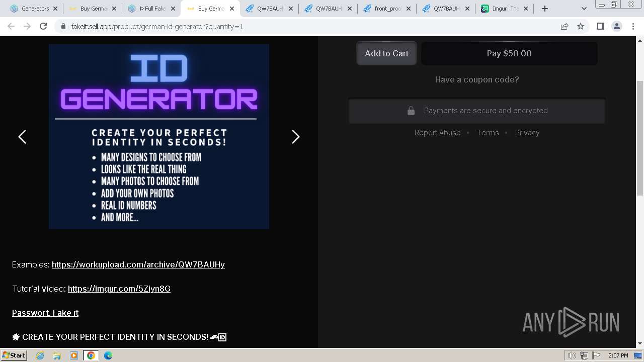This screenshot has height=362, width=644.
Task: Select the Chrome taskbar icon
Action: tap(91, 355)
